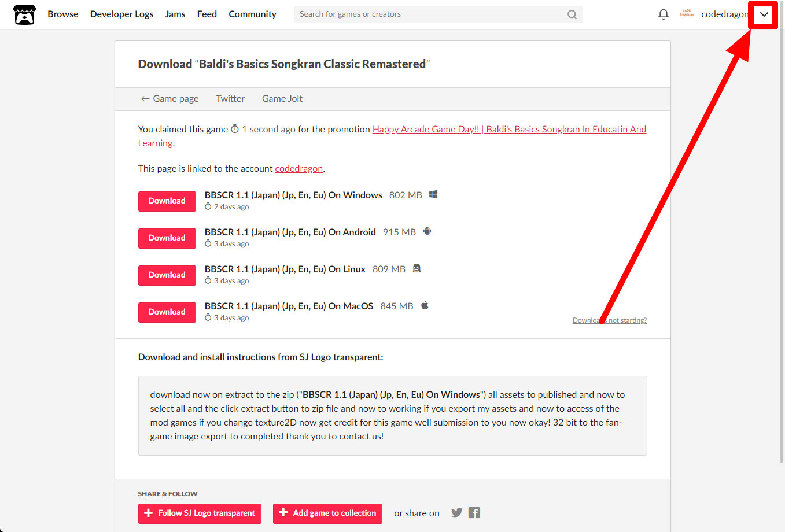Click the clock icon beside claim time
785x532 pixels.
(x=235, y=129)
